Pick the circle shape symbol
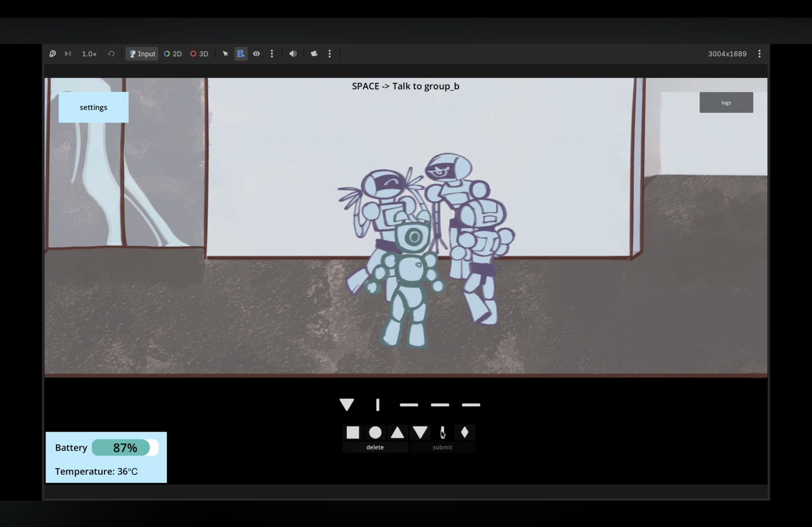Screen dimensions: 812x527 tap(375, 433)
